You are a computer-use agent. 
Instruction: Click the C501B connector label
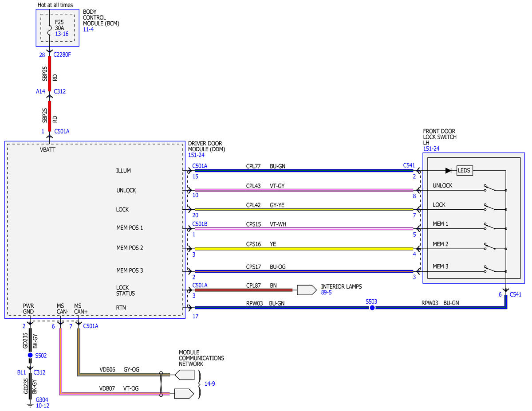200,224
